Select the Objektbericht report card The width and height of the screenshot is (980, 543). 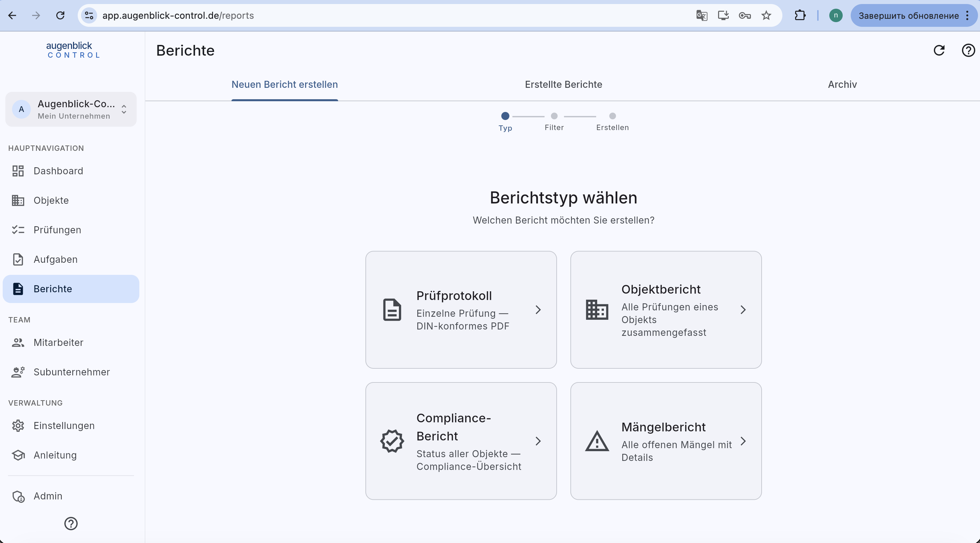click(666, 310)
